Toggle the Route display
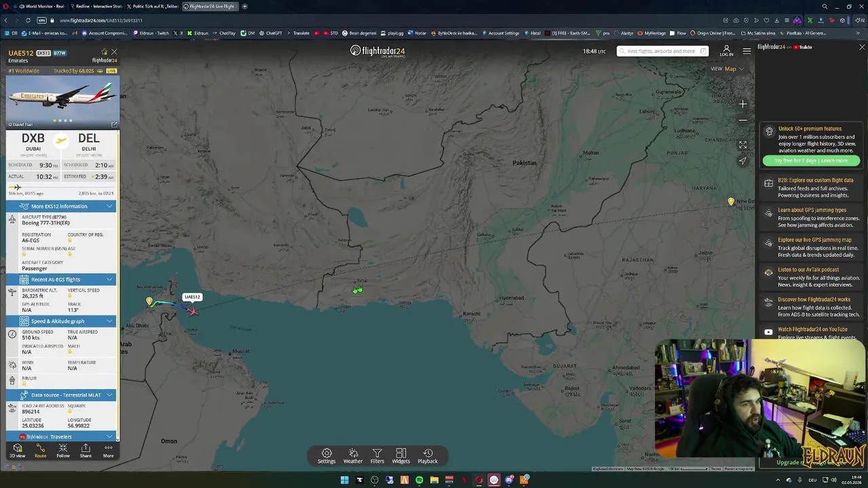This screenshot has width=868, height=488. (x=41, y=451)
